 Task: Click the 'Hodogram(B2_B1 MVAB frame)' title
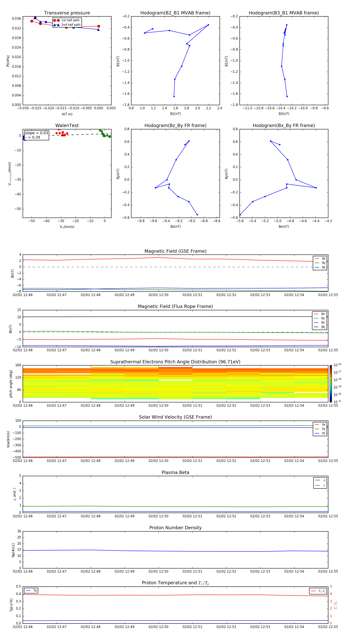tap(175, 13)
